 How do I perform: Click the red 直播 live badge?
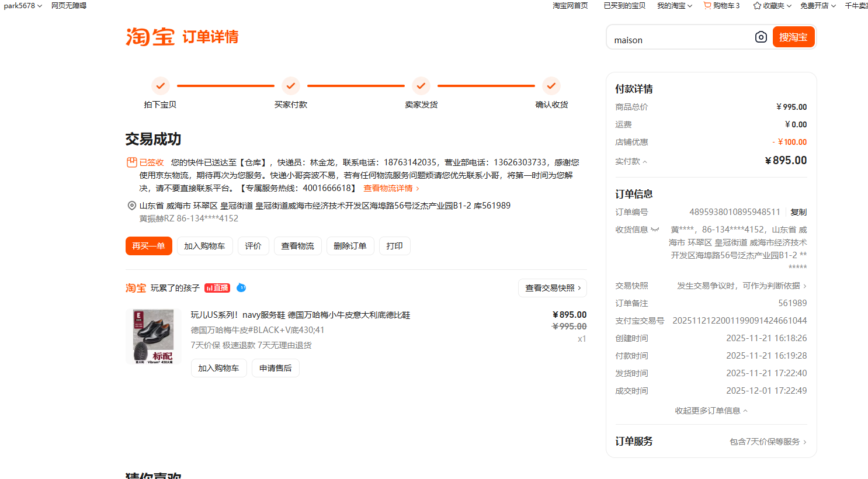[x=217, y=288]
